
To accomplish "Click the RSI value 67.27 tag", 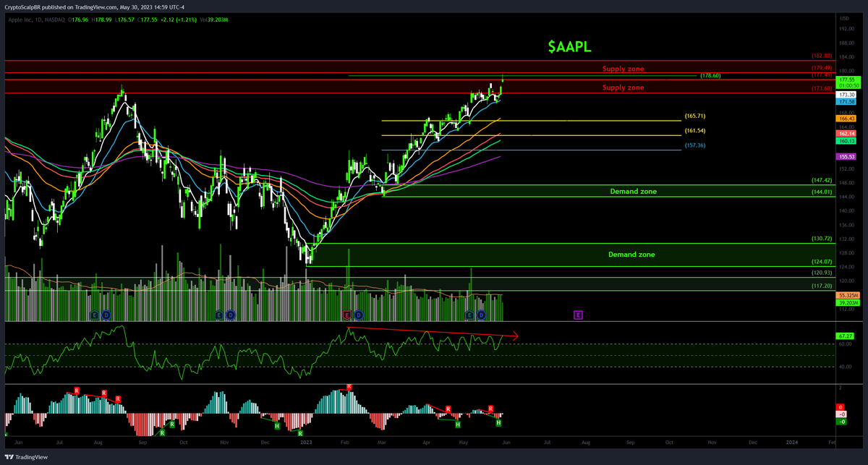I will click(843, 336).
